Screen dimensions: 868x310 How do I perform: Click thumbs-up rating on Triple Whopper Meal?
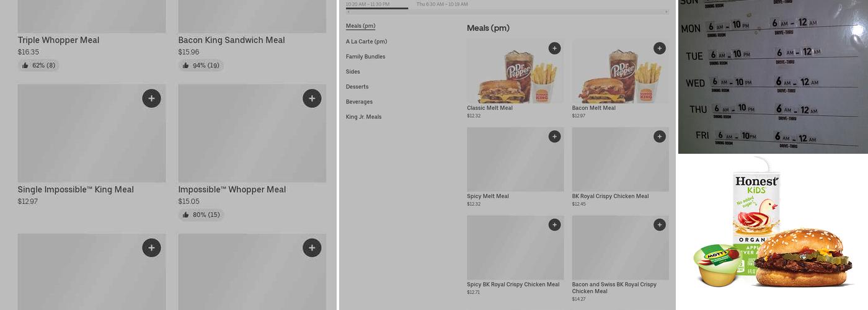38,65
